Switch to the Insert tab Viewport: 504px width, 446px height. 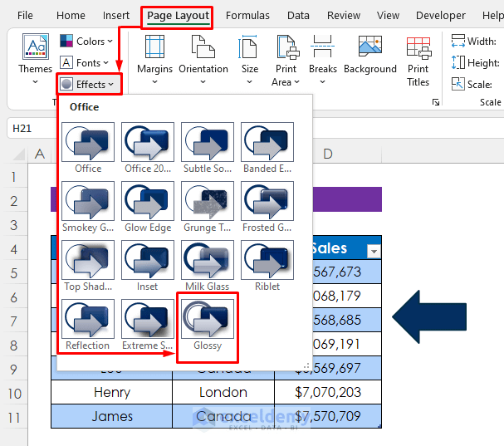(x=116, y=16)
